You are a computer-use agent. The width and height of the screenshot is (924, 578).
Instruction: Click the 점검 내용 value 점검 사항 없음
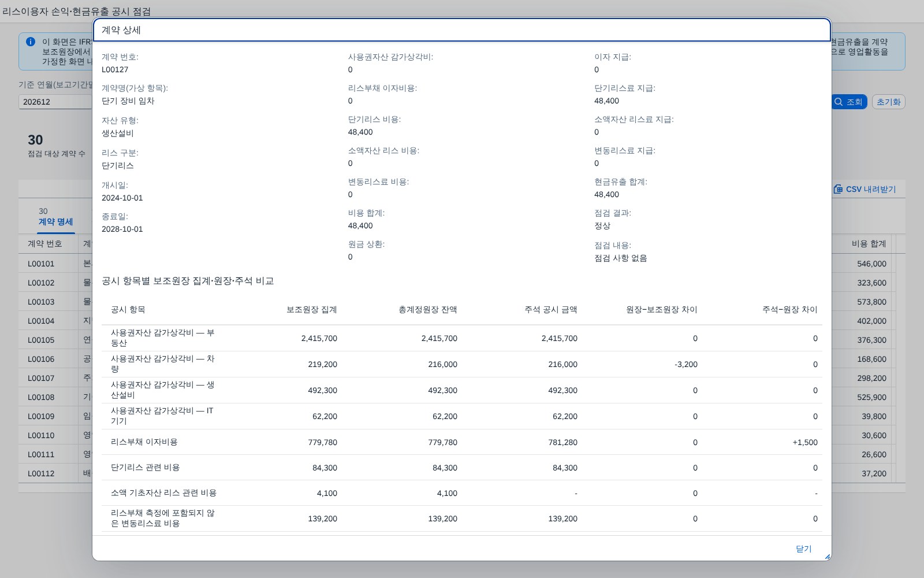coord(621,258)
